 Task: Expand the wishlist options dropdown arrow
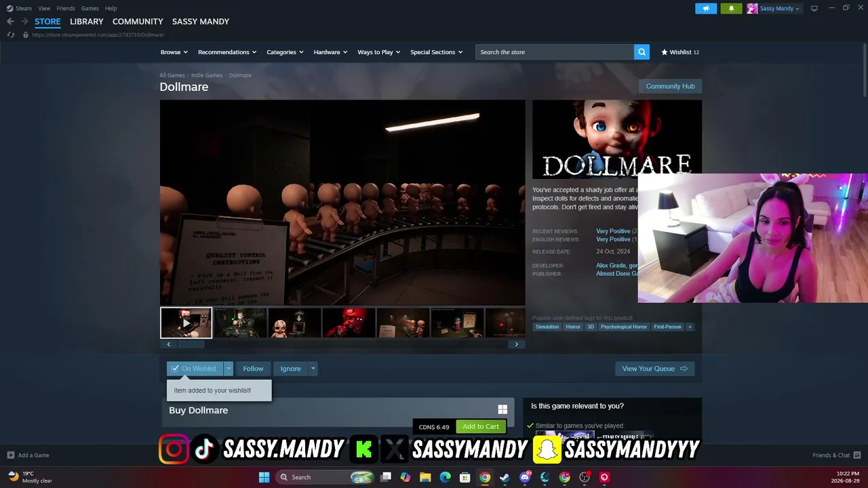click(x=229, y=369)
